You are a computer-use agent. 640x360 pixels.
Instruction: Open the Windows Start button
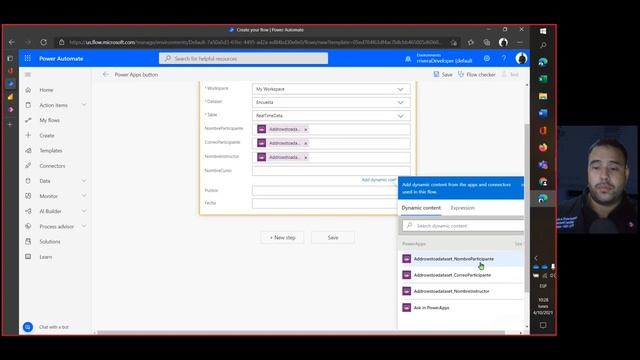[x=543, y=31]
